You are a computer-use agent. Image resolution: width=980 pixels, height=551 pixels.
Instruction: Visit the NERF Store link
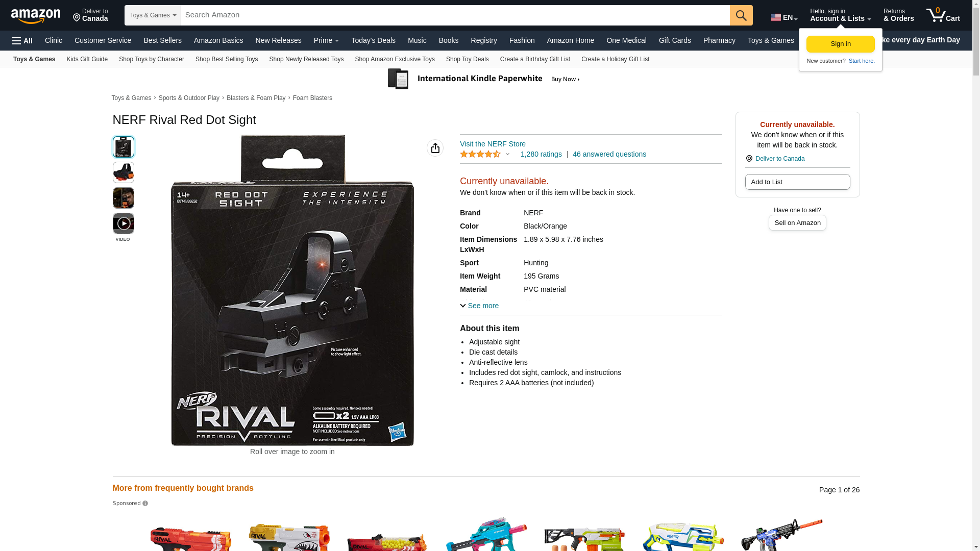tap(493, 144)
